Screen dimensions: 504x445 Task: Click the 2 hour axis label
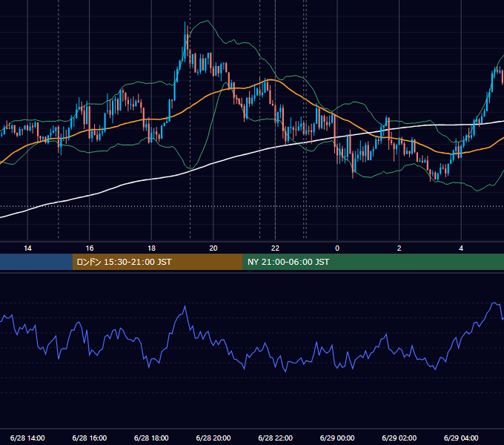(399, 248)
